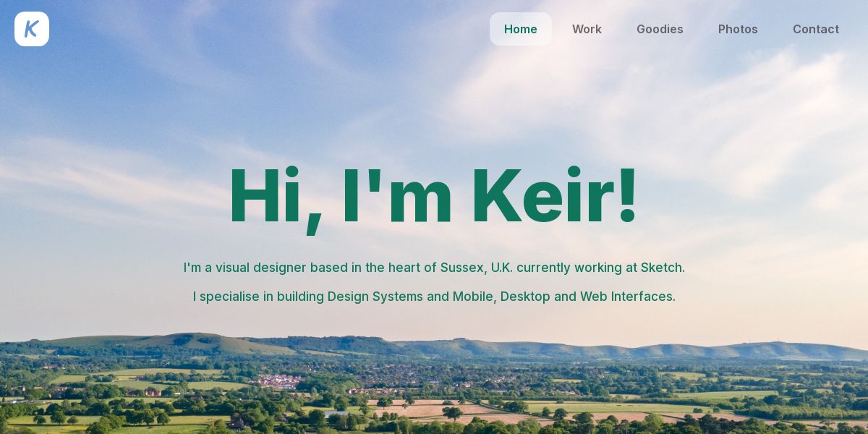868x434 pixels.
Task: Click the rolling hills on the horizon
Action: [434, 346]
